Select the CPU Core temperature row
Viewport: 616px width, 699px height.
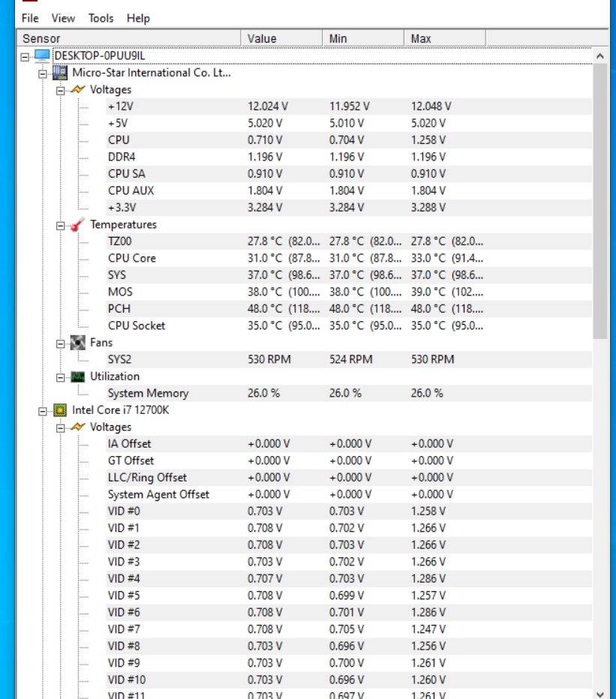[349, 258]
